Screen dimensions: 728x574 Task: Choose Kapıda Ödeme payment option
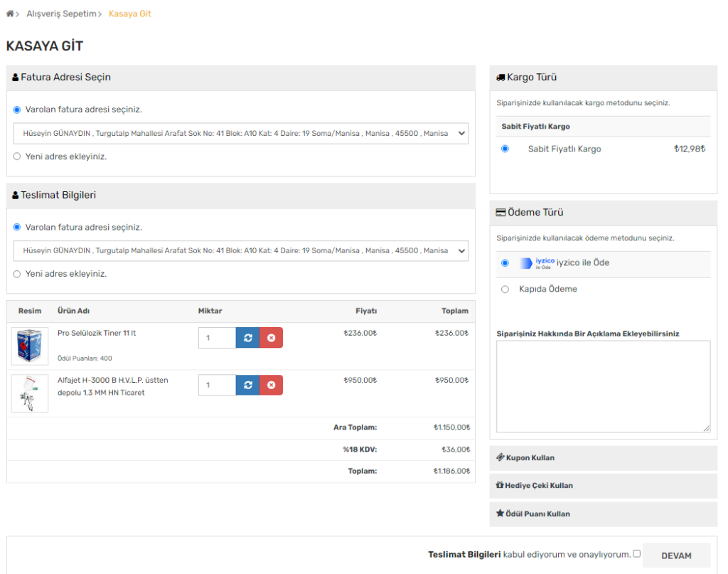(x=505, y=289)
